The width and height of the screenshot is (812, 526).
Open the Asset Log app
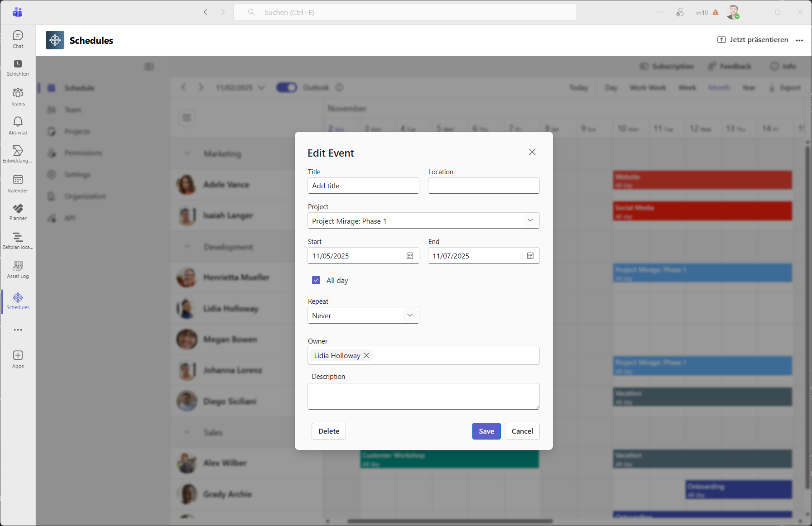[18, 269]
